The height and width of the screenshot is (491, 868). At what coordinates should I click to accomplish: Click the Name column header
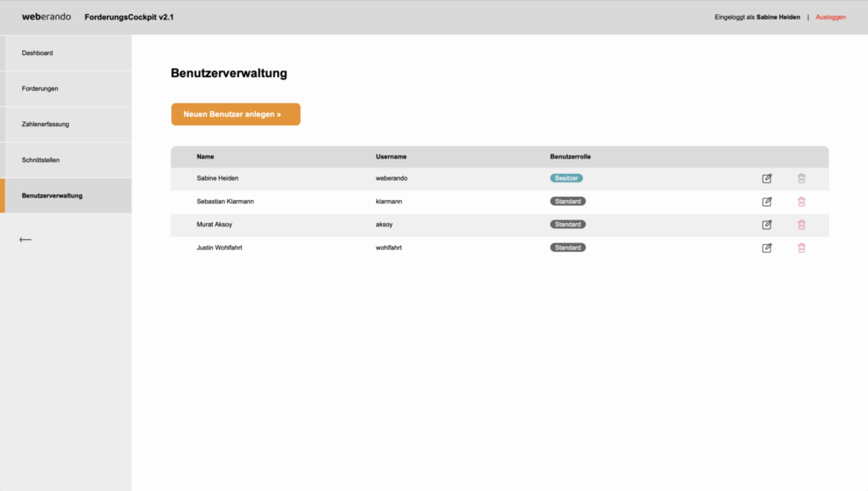[205, 157]
